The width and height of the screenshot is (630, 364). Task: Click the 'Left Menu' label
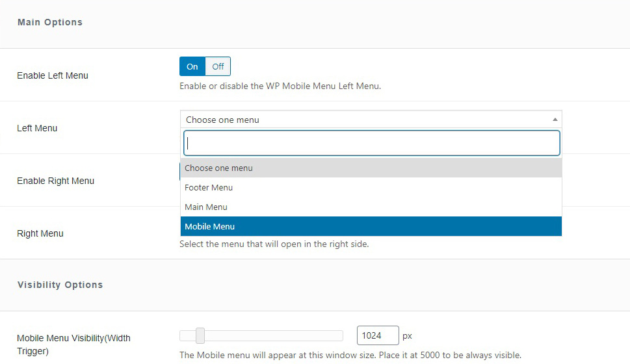(37, 128)
